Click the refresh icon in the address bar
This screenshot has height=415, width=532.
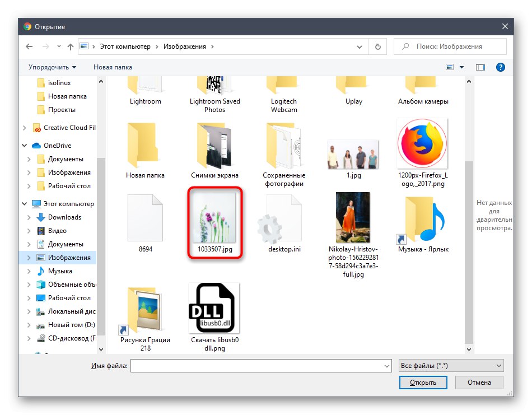pos(377,46)
